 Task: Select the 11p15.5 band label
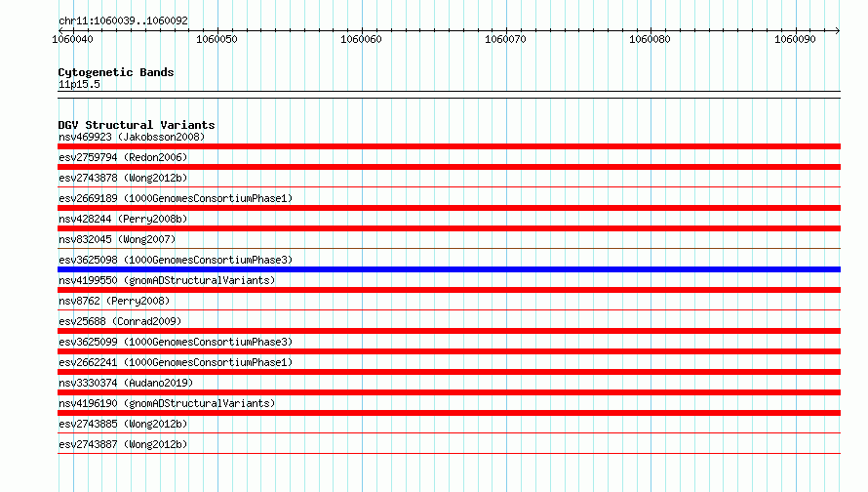pos(79,84)
